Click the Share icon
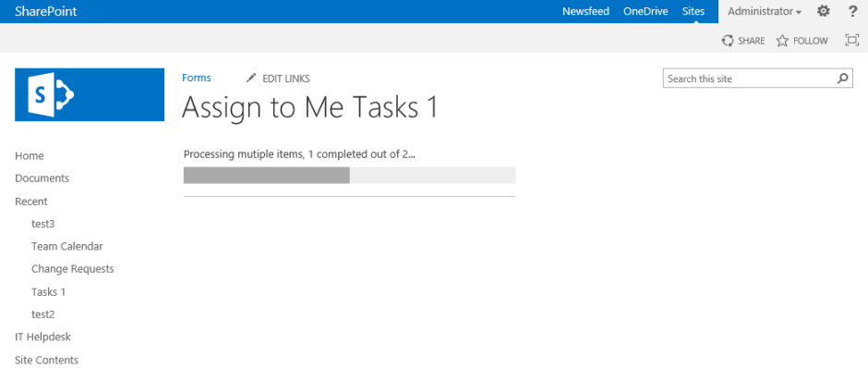 (728, 41)
